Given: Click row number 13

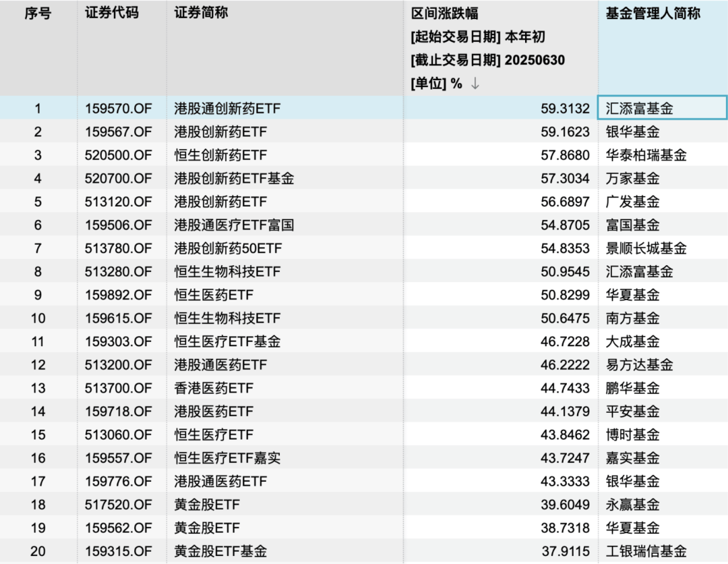Looking at the screenshot, I should click(38, 388).
